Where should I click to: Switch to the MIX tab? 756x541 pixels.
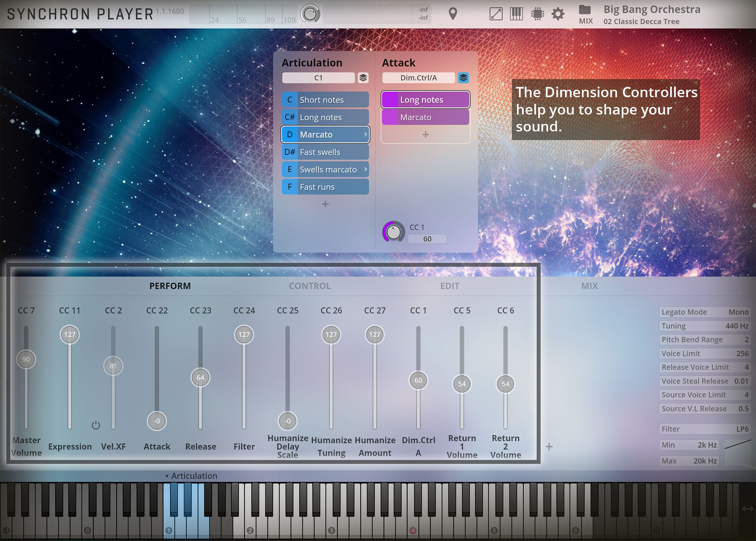point(589,286)
